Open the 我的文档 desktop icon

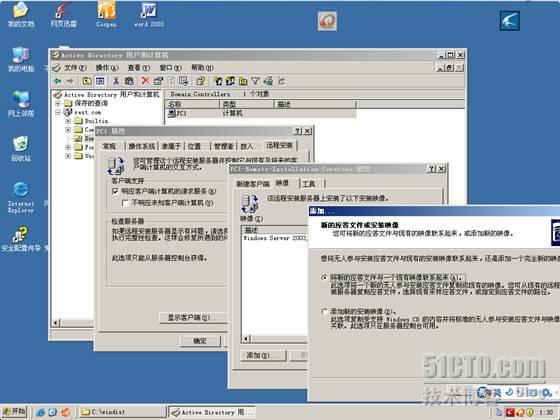pos(21,14)
